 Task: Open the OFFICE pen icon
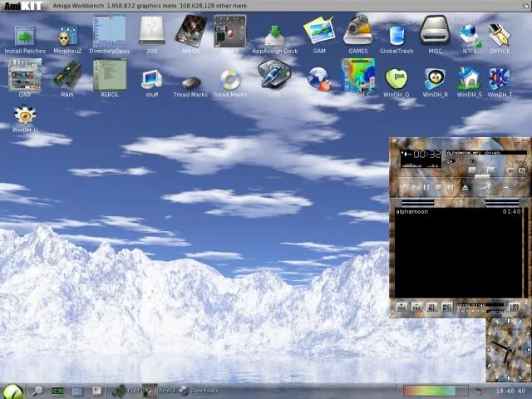[500, 36]
